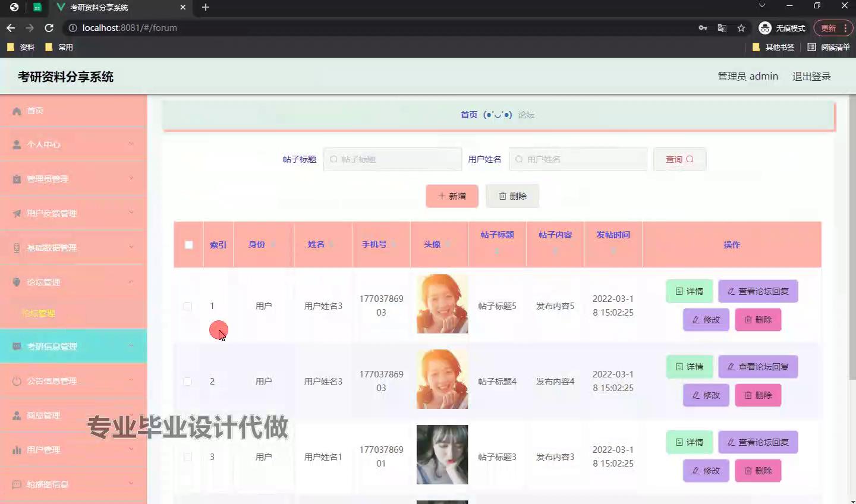The image size is (856, 504).
Task: Click 修改 for 帖子标题5 row
Action: tap(706, 320)
